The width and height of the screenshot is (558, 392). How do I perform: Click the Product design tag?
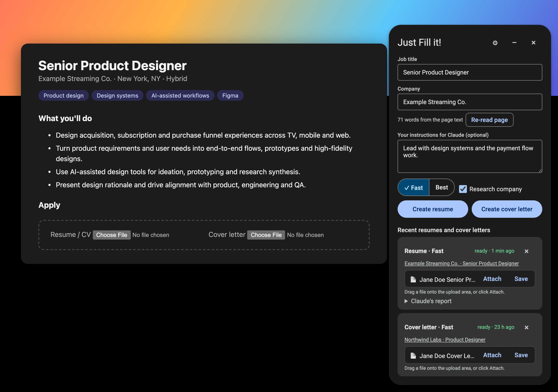pos(63,95)
